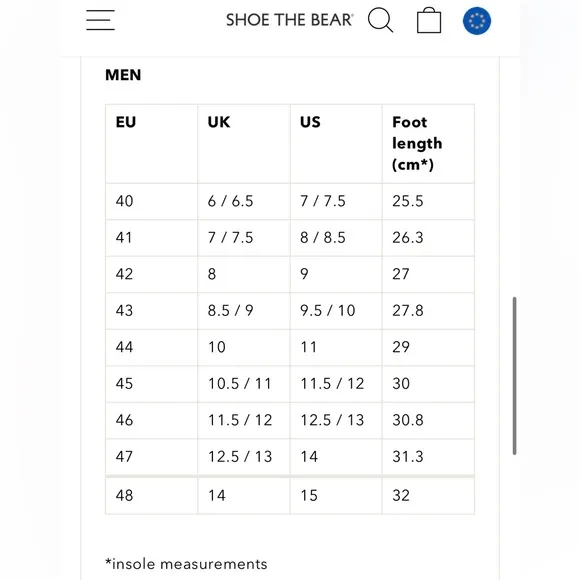This screenshot has height=580, width=580.
Task: Click the Foot length (cm*) header
Action: click(428, 144)
